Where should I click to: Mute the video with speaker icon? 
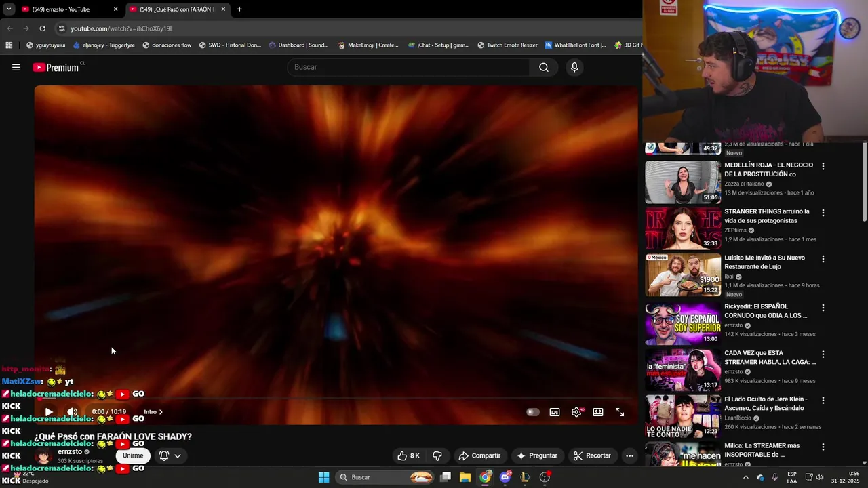73,412
